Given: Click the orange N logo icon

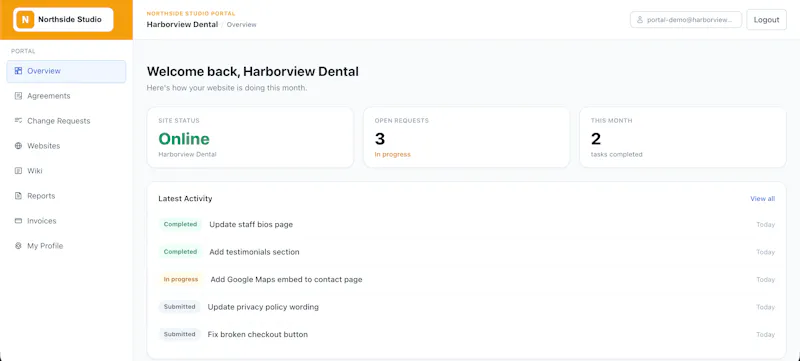Looking at the screenshot, I should [25, 19].
